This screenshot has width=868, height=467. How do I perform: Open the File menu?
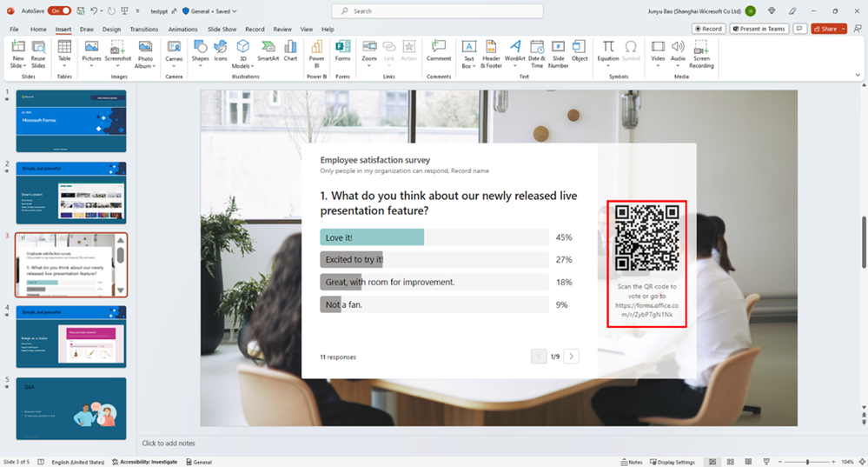coord(15,30)
